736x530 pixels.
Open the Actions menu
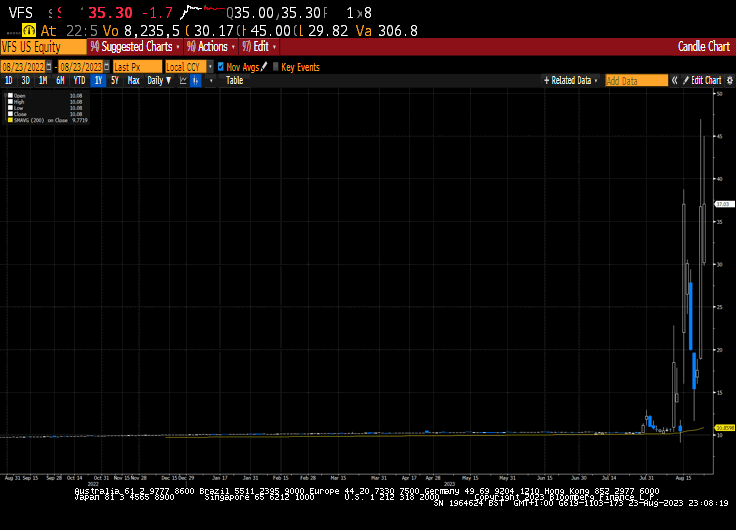click(211, 46)
